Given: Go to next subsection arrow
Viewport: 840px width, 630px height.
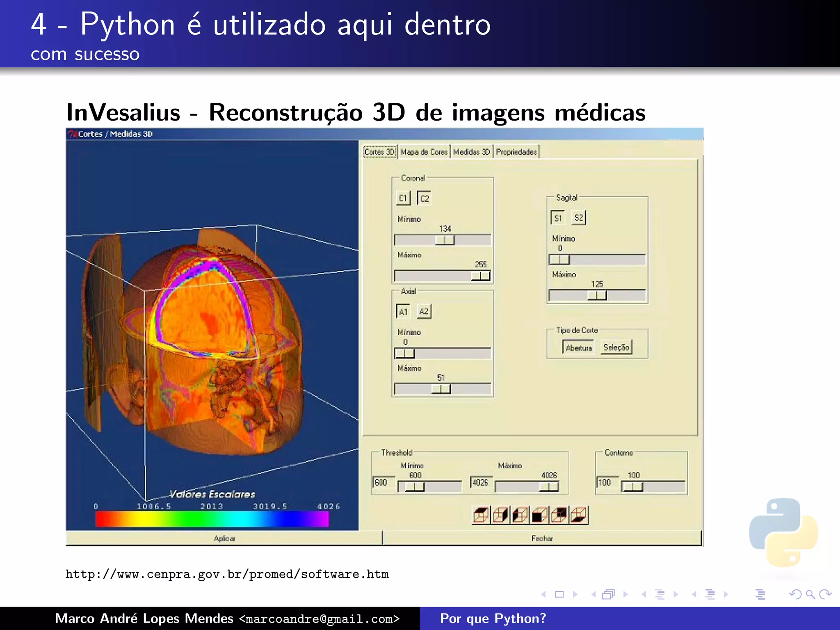Looking at the screenshot, I should [676, 594].
